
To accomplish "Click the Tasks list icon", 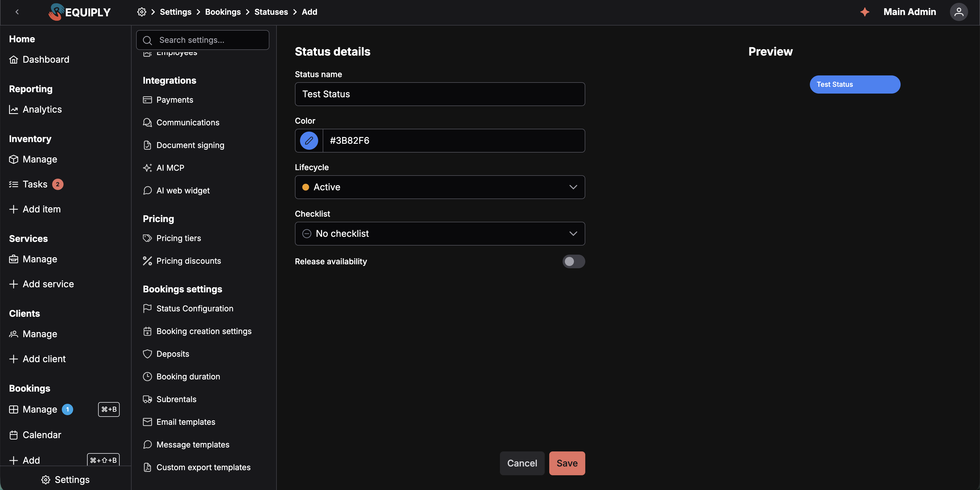I will tap(14, 185).
